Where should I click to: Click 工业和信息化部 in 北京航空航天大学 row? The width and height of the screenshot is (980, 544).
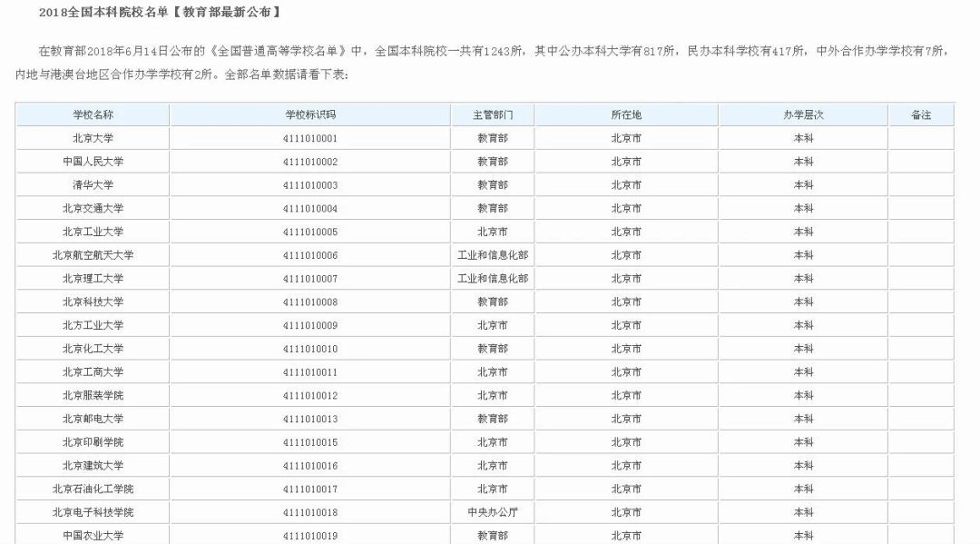point(493,255)
